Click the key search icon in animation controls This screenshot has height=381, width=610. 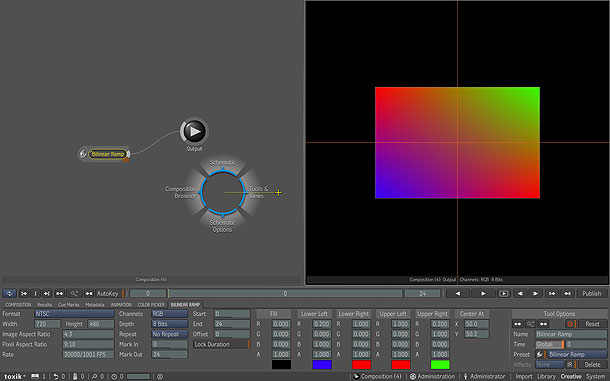(74, 293)
